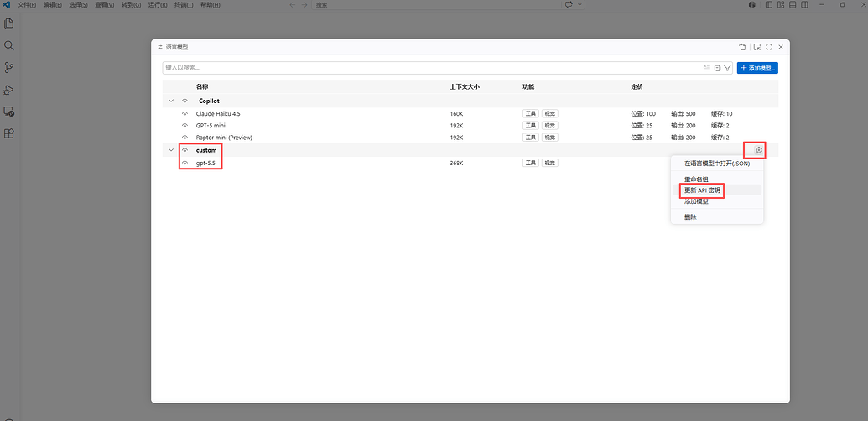Toggle the bottom panel layout icon
Image resolution: width=868 pixels, height=421 pixels.
click(x=793, y=4)
